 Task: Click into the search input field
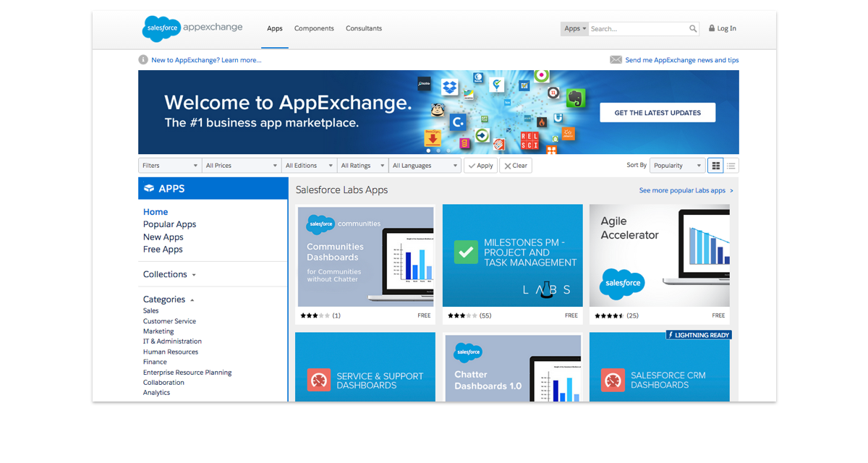coord(637,29)
